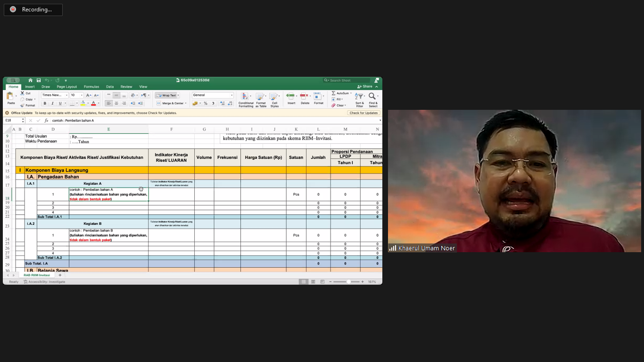Click the Format painter brush icon
The height and width of the screenshot is (362, 644).
point(22,105)
